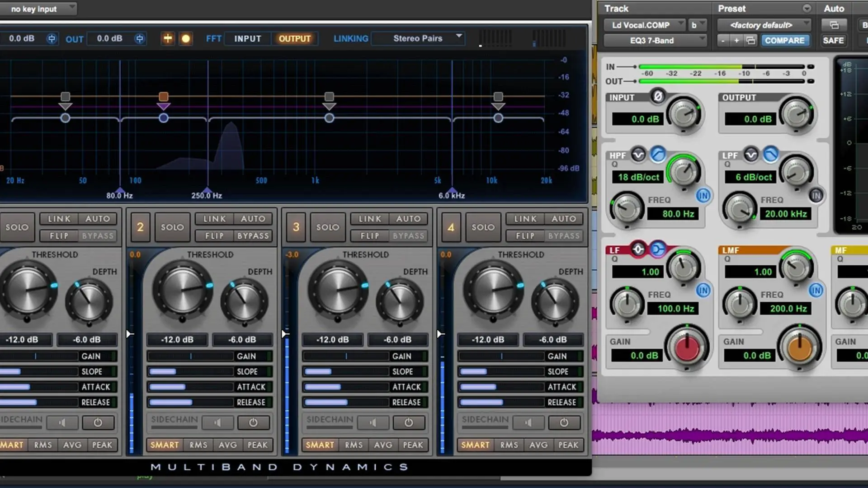Click the SAFE automation button
Viewport: 868px width, 488px height.
[x=834, y=40]
